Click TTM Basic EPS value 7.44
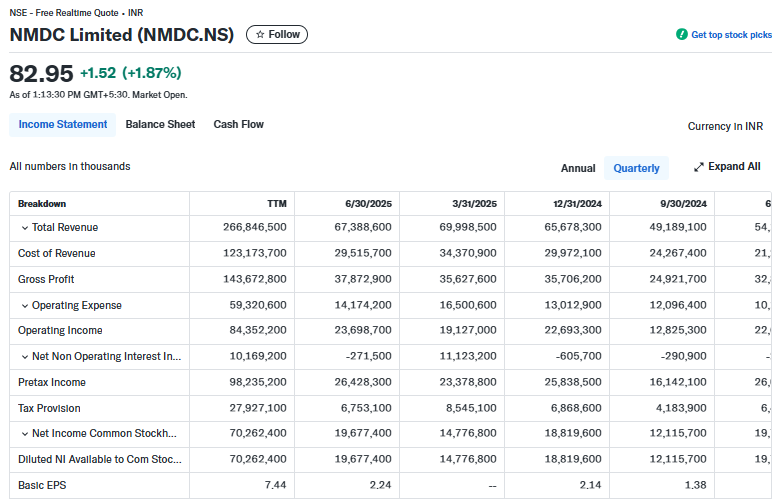This screenshot has height=499, width=778. pos(275,485)
